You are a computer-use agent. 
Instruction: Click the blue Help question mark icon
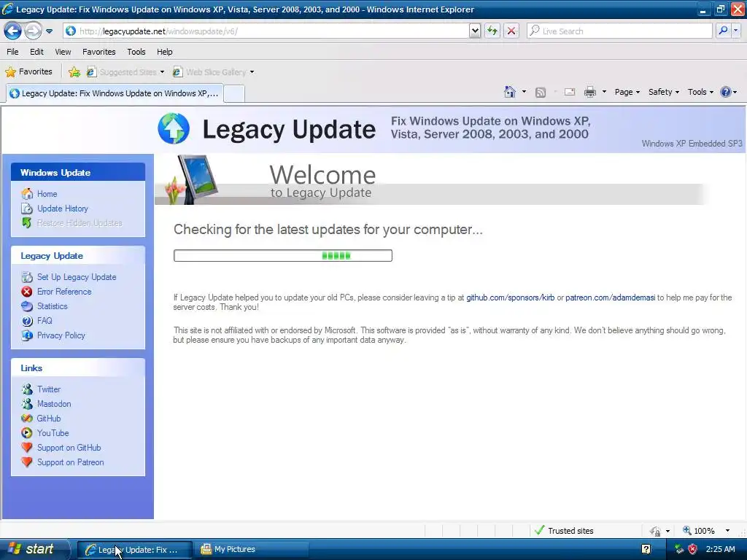point(725,92)
